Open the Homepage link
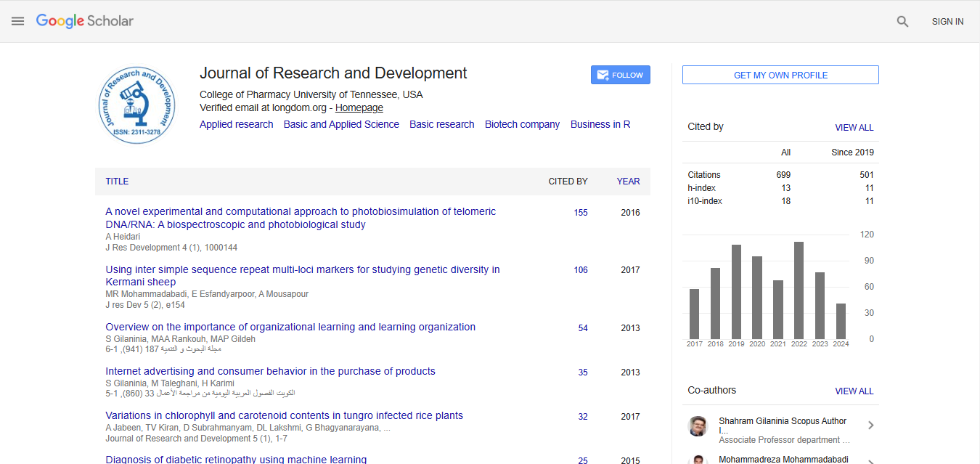Image resolution: width=980 pixels, height=464 pixels. (359, 107)
